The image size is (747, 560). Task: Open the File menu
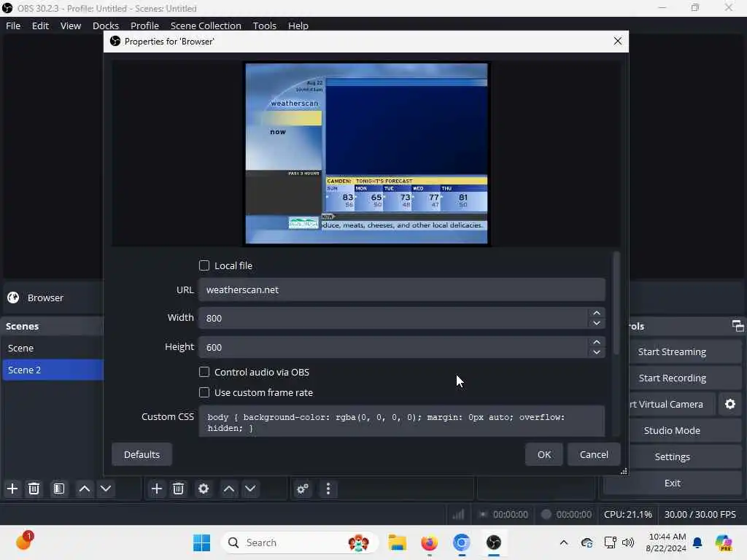[13, 26]
